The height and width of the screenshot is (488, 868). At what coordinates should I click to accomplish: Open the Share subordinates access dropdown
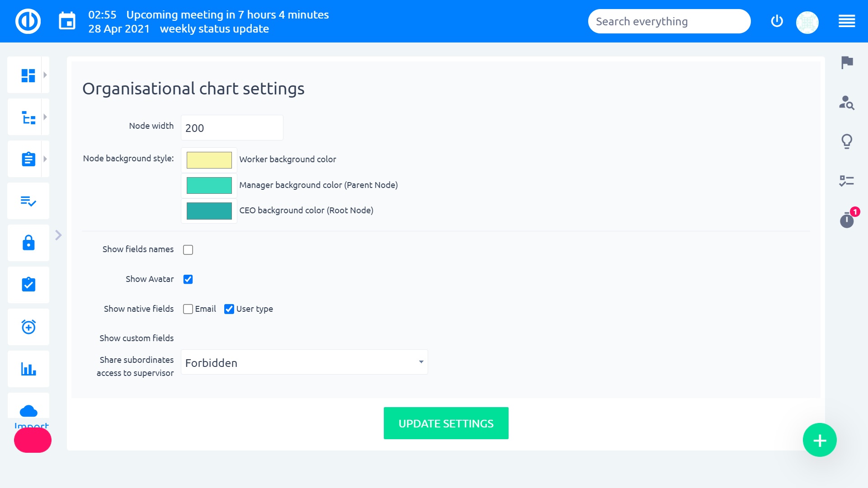pos(304,362)
